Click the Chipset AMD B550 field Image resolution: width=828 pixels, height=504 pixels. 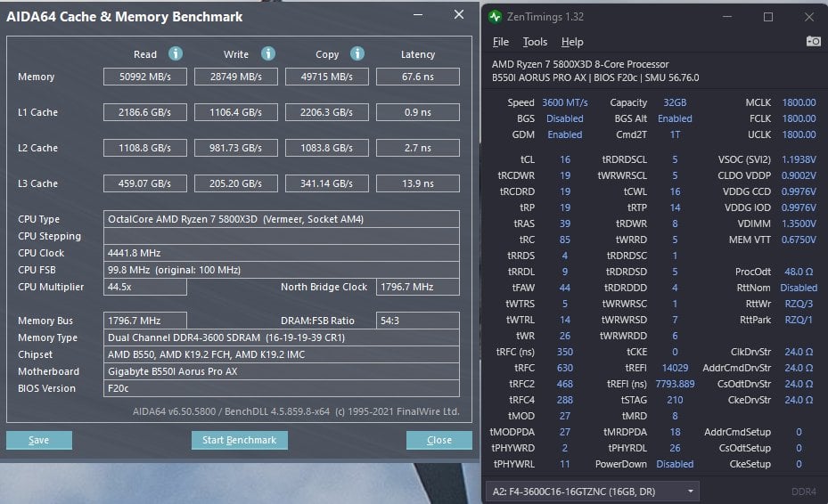coord(282,354)
